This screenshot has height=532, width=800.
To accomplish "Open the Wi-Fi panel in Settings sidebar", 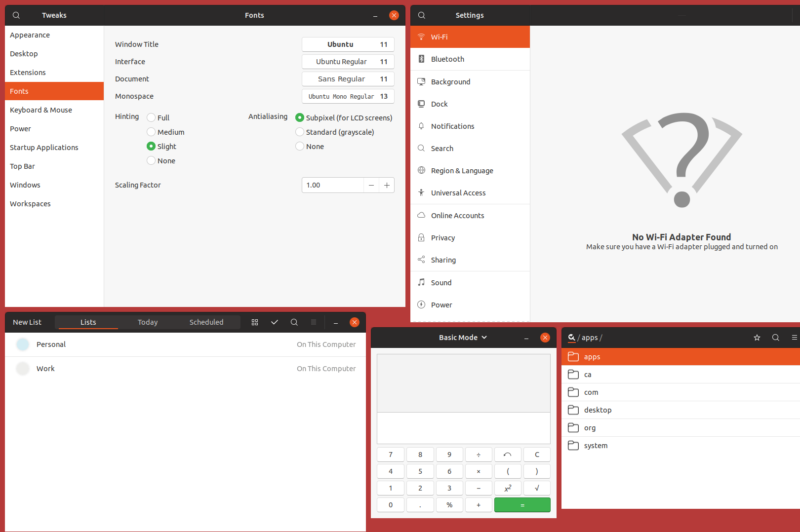I will (470, 37).
